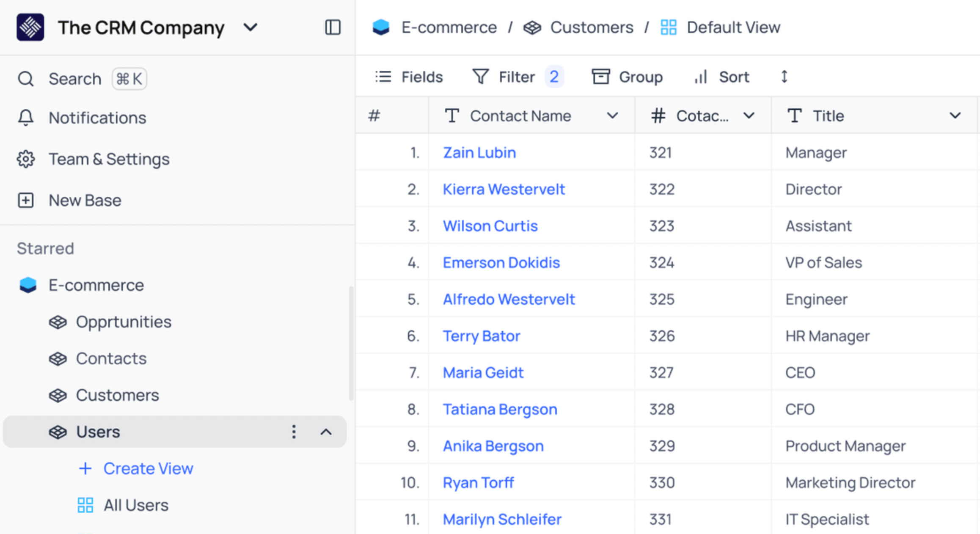Open Zain Lubin contact record

(x=479, y=152)
